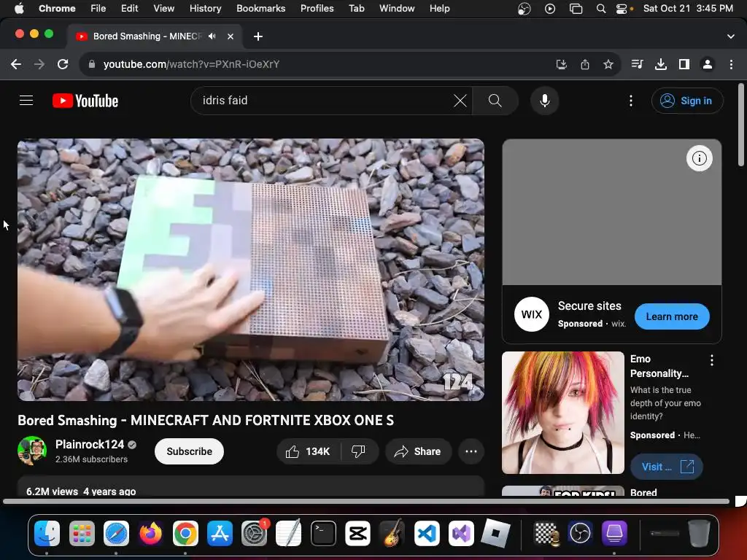
Task: Open Plainrock124 channel avatar
Action: coord(32,451)
